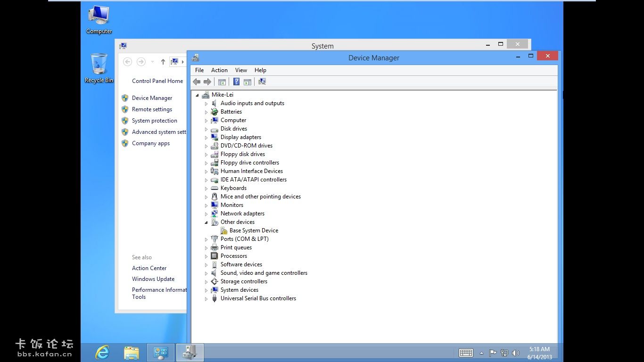Viewport: 644px width, 362px height.
Task: Expand the Ports (COM & LPT) node
Action: point(206,239)
